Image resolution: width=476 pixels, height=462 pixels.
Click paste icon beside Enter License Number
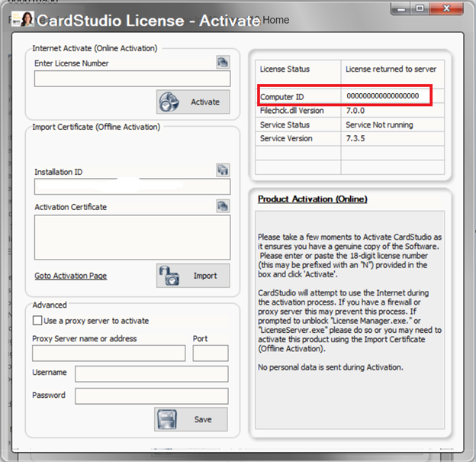point(223,62)
